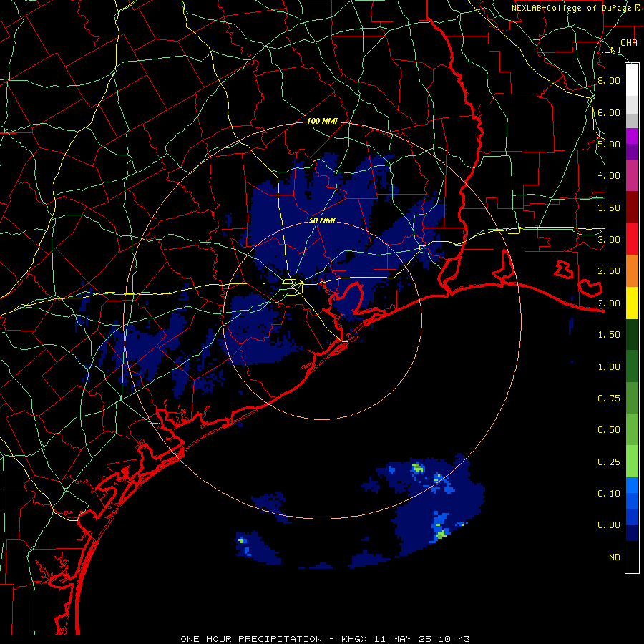644x644 pixels.
Task: Click the OHA product label
Action: (x=629, y=42)
